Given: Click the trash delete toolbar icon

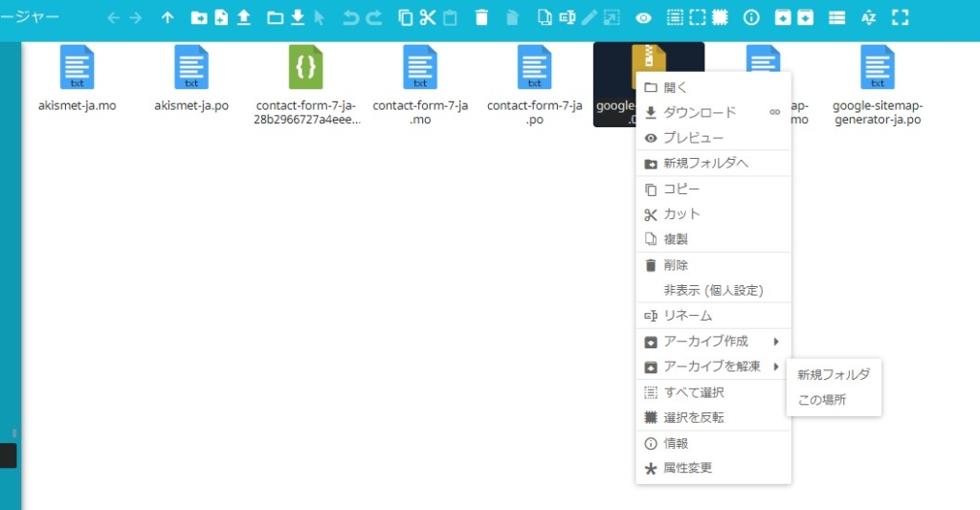Looking at the screenshot, I should click(481, 18).
